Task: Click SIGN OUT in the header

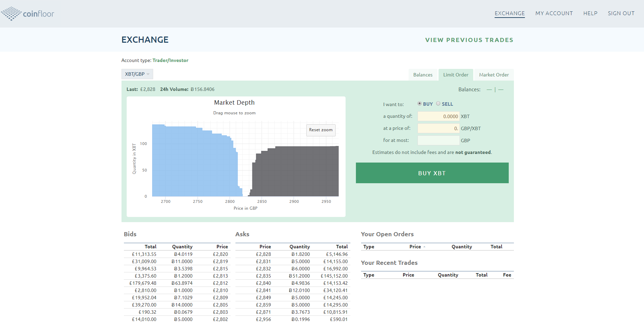Action: point(621,13)
